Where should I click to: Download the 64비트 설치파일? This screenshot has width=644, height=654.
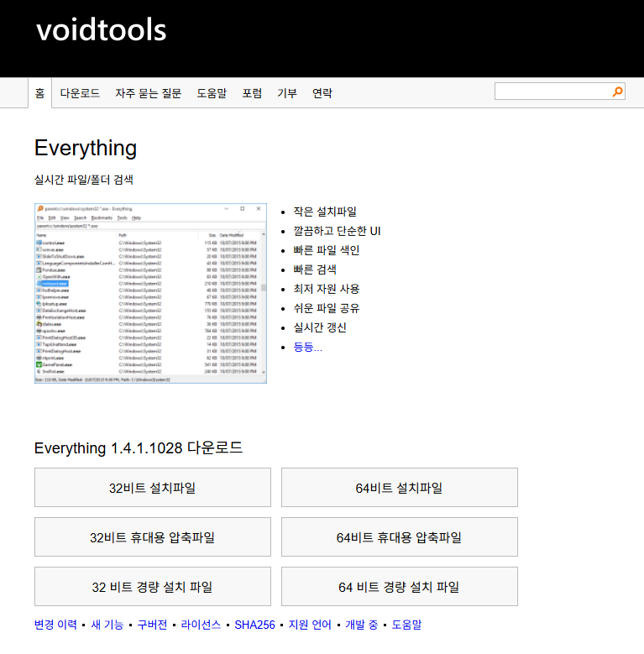pos(400,487)
